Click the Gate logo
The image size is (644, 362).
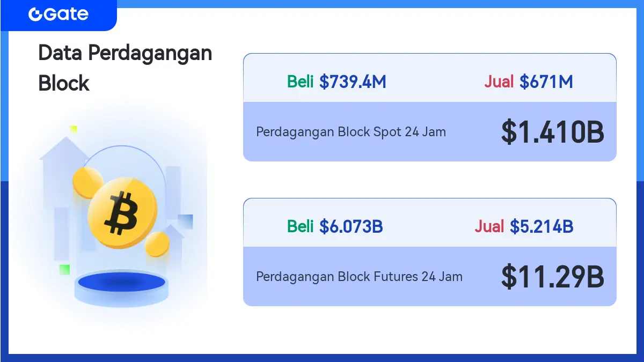(58, 14)
